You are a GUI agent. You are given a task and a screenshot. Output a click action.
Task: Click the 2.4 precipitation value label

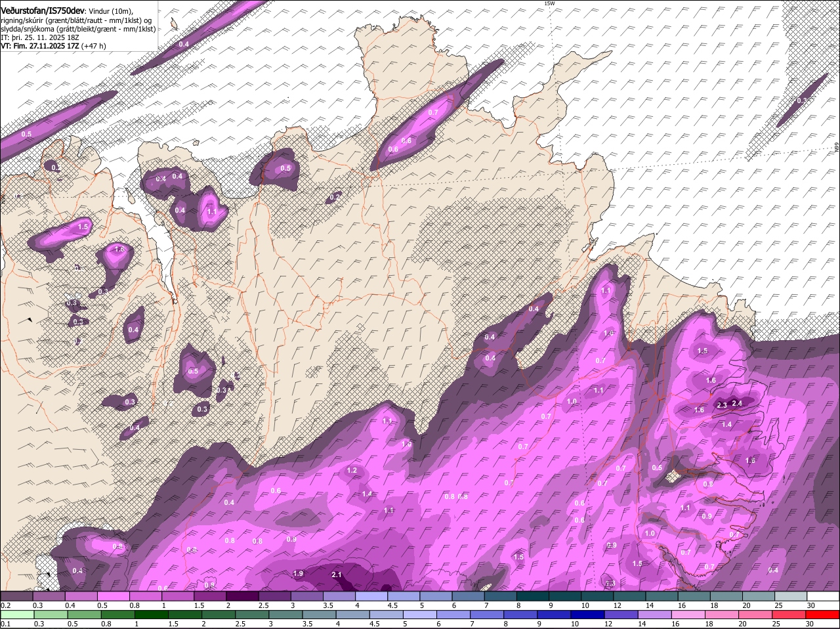[x=737, y=403]
